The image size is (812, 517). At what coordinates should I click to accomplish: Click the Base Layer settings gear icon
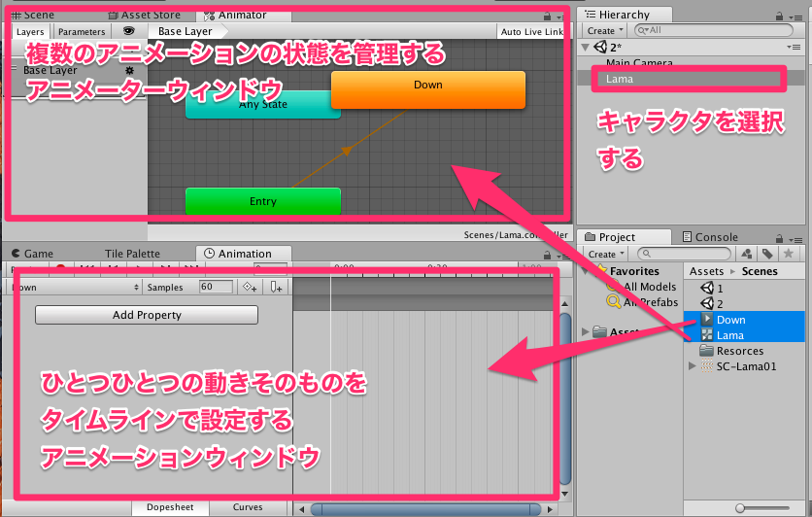(130, 71)
